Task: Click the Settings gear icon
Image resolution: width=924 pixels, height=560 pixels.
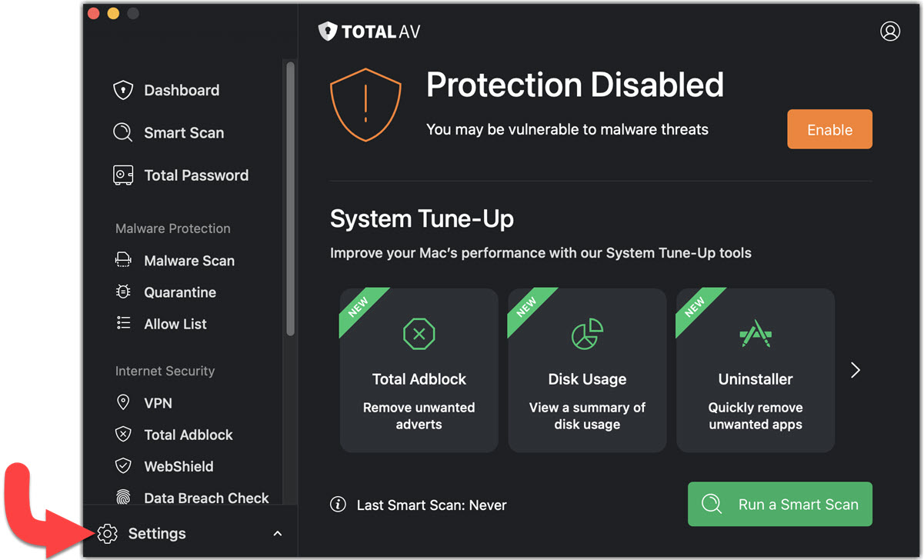Action: click(x=108, y=534)
